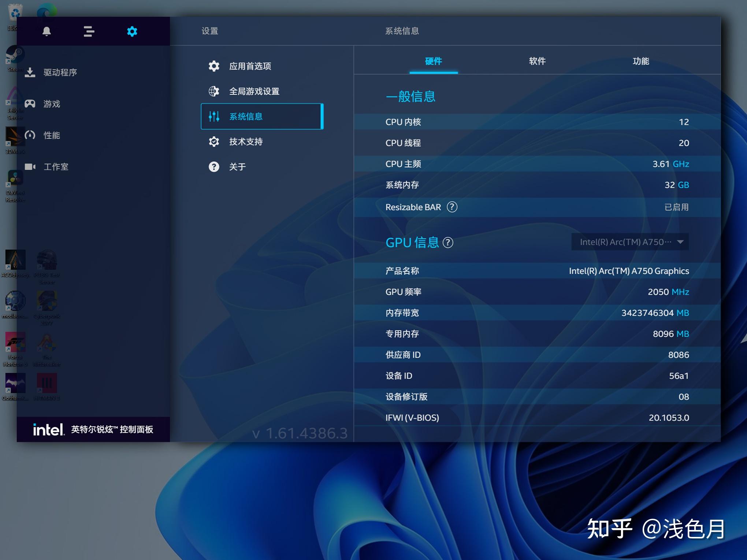Click the driver download icon in the sidebar
Image resolution: width=747 pixels, height=560 pixels.
(x=30, y=72)
